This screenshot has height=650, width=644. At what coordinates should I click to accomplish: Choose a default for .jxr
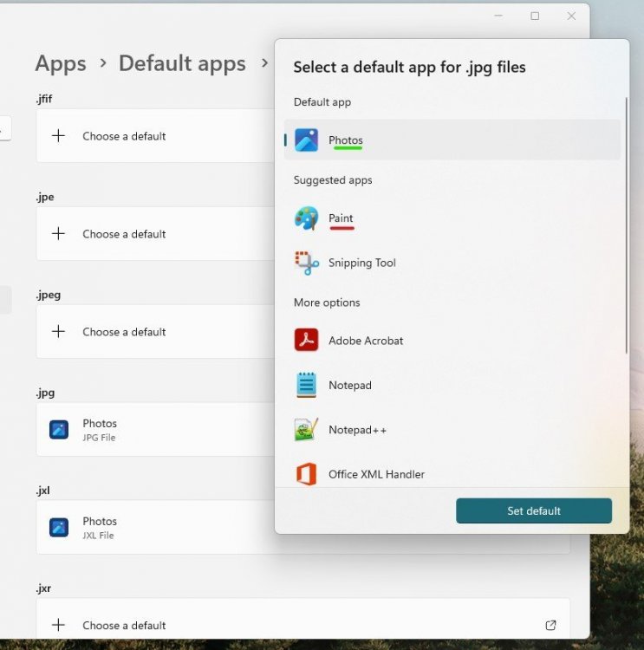(x=123, y=625)
